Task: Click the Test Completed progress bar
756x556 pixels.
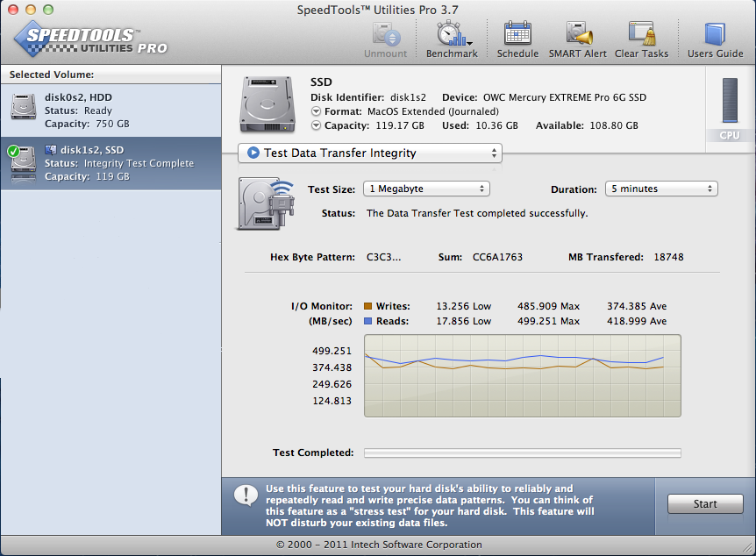Action: 522,453
